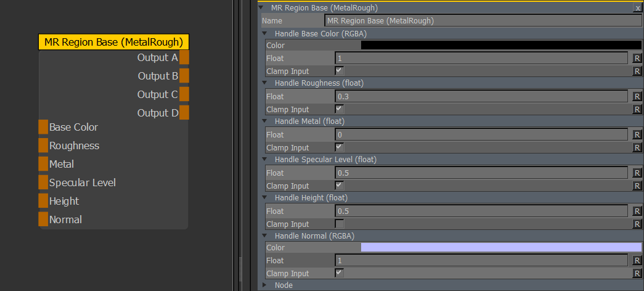Click the Metal input port
The height and width of the screenshot is (291, 644).
[43, 164]
